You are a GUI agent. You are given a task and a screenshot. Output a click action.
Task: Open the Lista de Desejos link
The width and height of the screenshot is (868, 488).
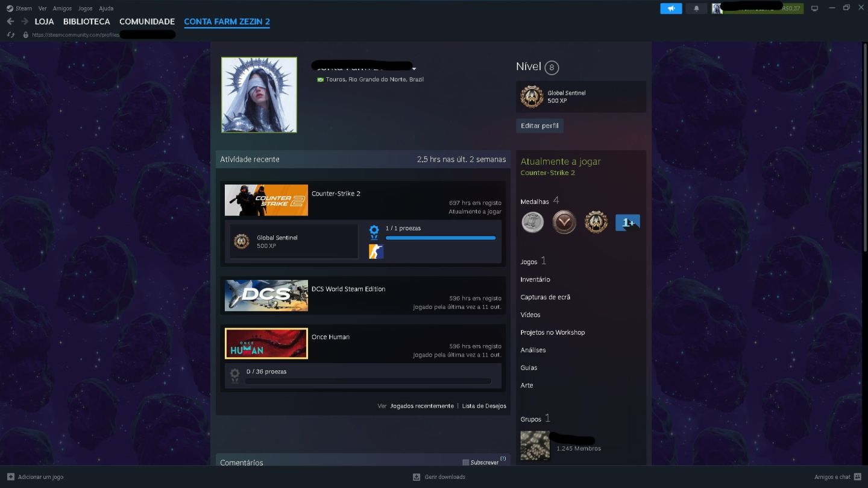tap(484, 406)
